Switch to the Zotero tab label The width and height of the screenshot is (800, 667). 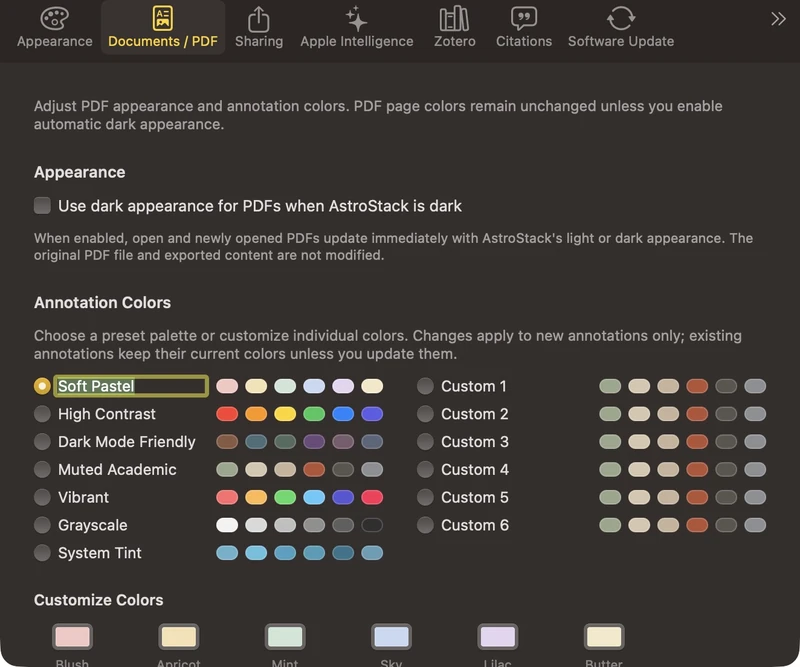coord(455,41)
